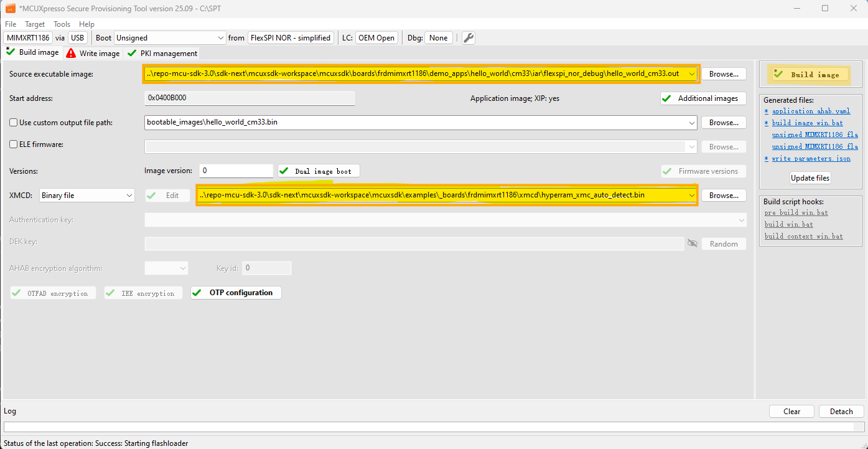Open OTP configuration
The image size is (868, 449).
tap(236, 293)
